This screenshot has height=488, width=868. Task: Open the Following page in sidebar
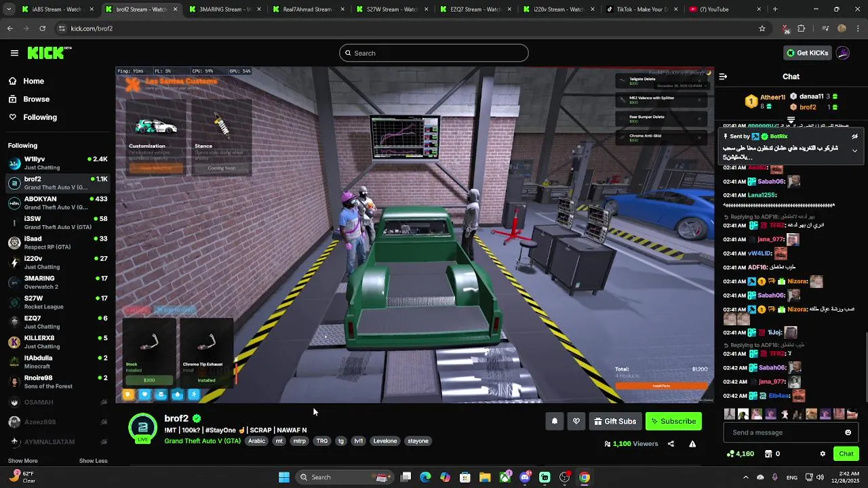click(33, 117)
